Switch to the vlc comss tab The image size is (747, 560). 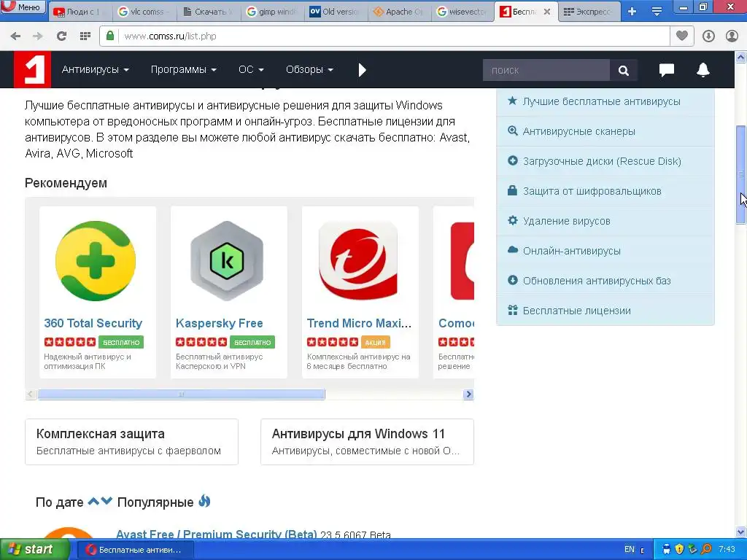[x=144, y=12]
